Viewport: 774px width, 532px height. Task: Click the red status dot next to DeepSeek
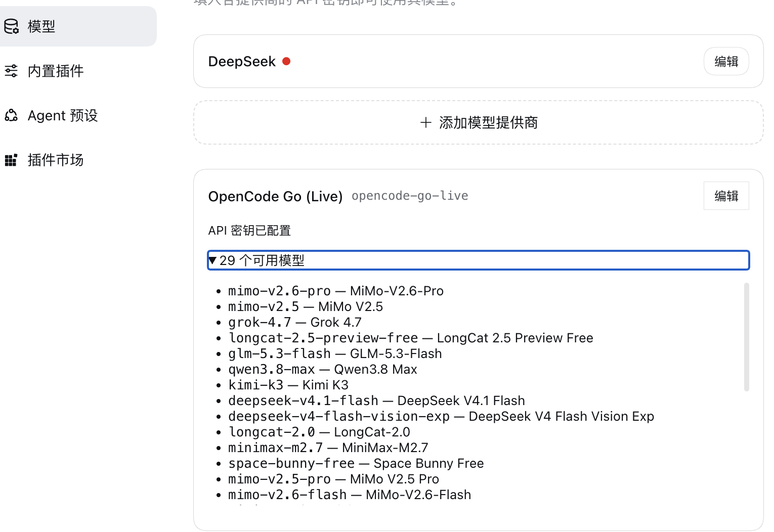(x=286, y=61)
